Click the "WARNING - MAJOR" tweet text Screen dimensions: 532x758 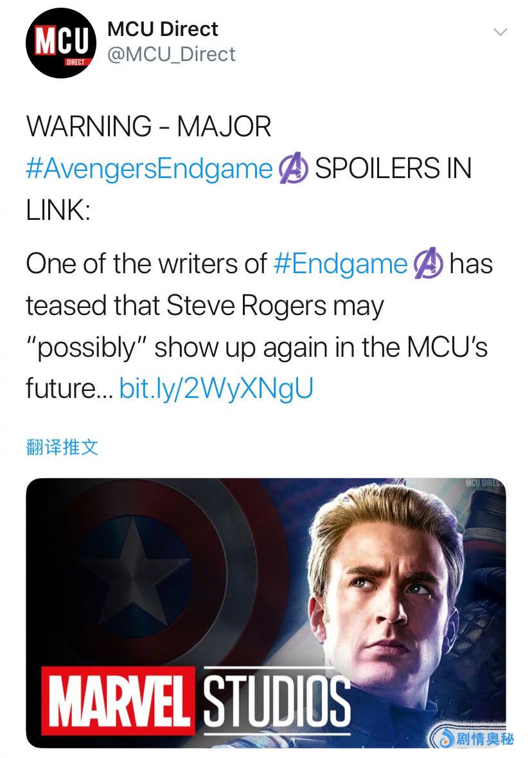click(x=148, y=127)
